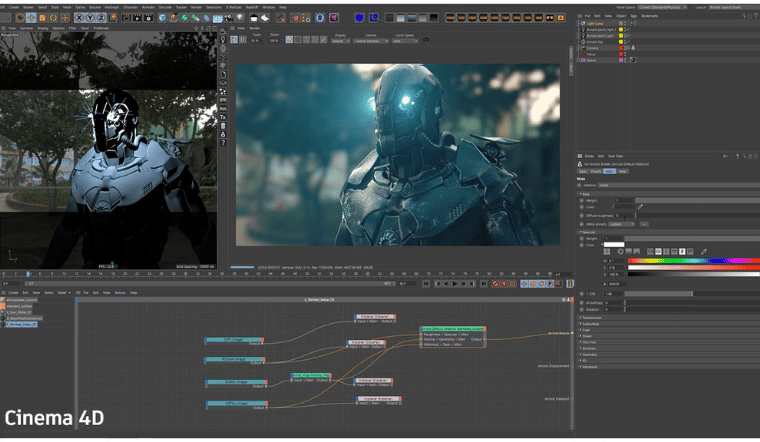
Task: Go to the end of the timeline
Action: click(x=483, y=284)
